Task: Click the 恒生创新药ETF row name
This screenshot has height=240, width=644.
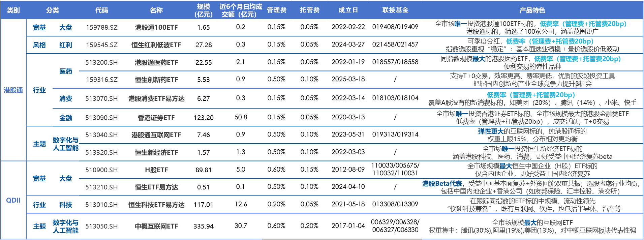Action: [156, 80]
